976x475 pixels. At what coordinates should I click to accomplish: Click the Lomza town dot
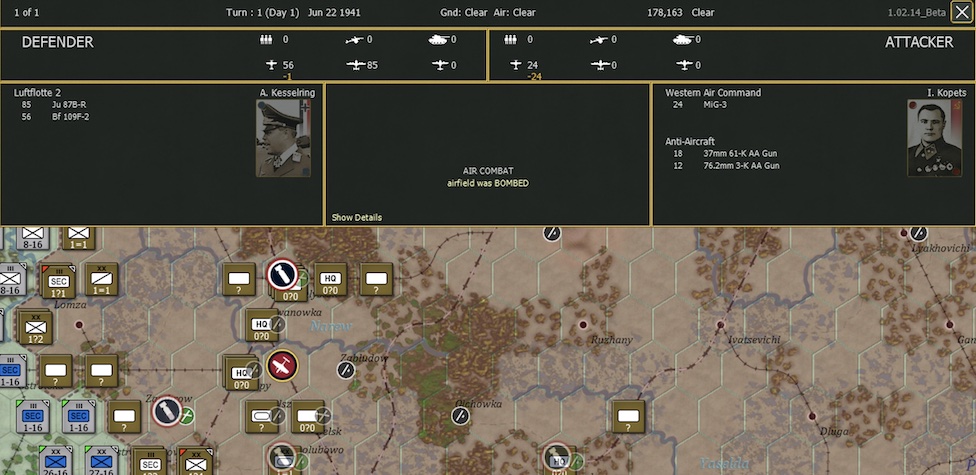78,324
